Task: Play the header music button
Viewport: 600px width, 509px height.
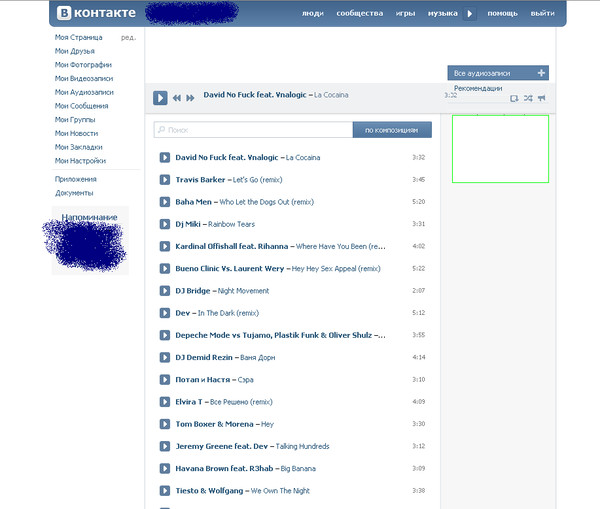Action: 470,14
